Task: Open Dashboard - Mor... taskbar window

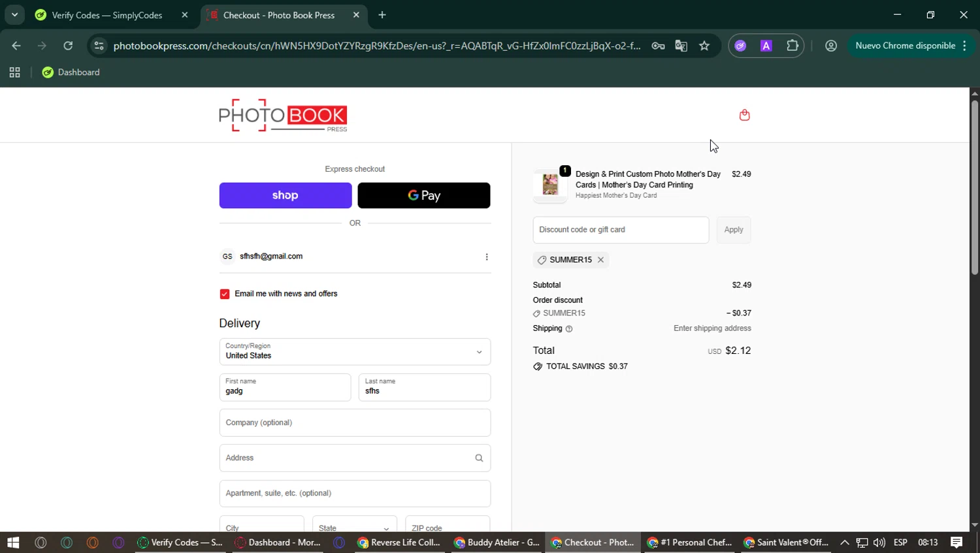Action: pyautogui.click(x=278, y=543)
